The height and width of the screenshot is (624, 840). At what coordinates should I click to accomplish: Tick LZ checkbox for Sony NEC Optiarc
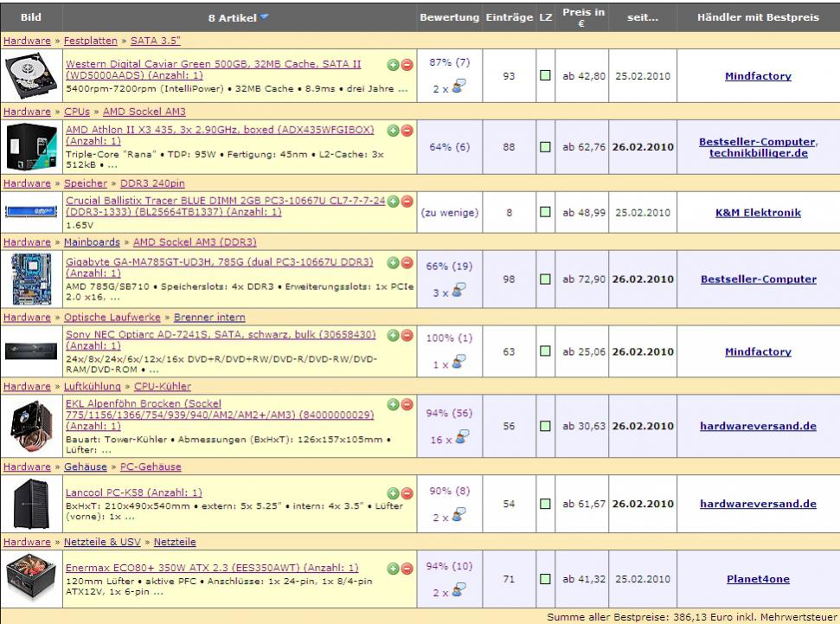545,351
